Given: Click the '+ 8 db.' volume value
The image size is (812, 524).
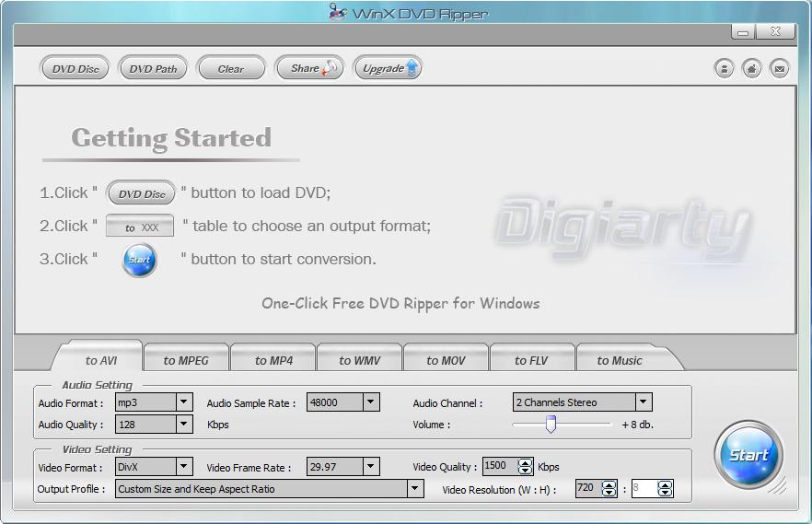Looking at the screenshot, I should click(637, 425).
